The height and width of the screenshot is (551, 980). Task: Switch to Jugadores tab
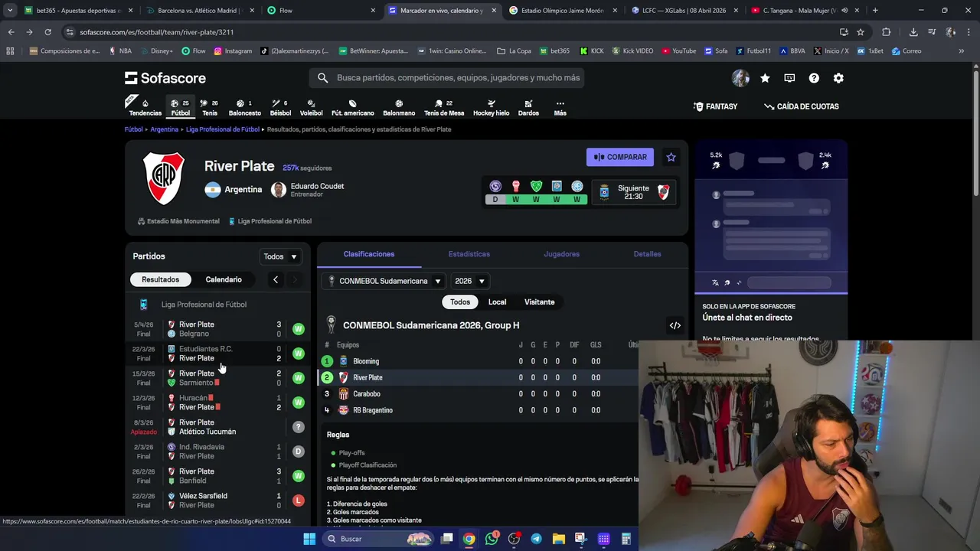pos(561,254)
